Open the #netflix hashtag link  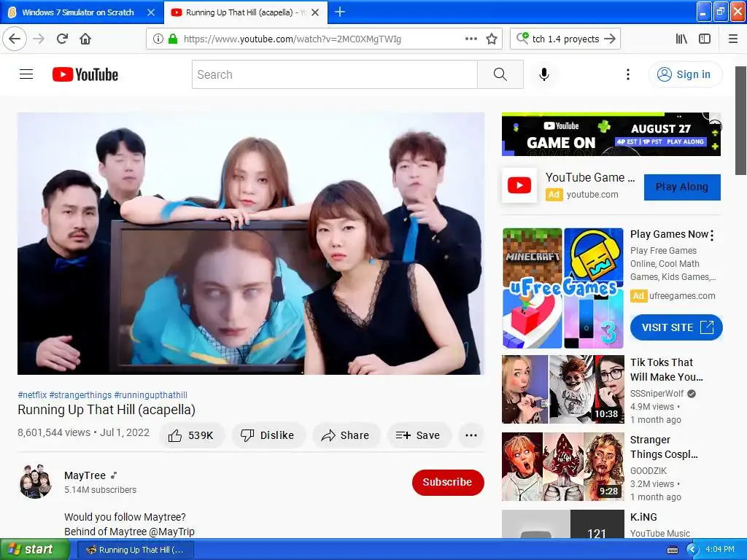point(32,394)
